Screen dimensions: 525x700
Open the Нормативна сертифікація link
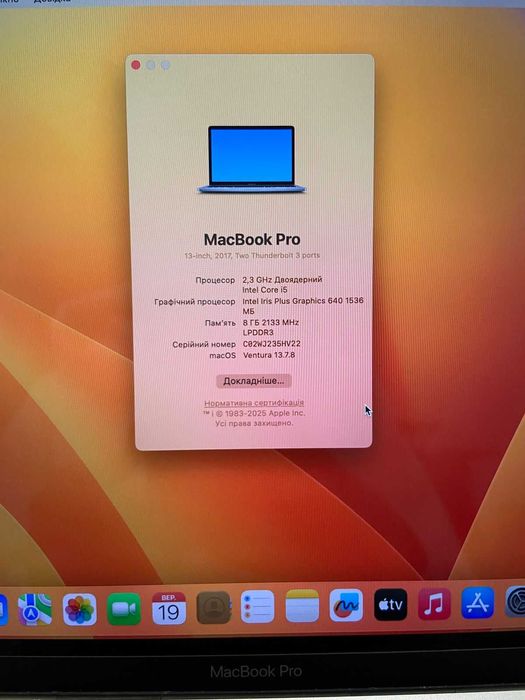254,403
